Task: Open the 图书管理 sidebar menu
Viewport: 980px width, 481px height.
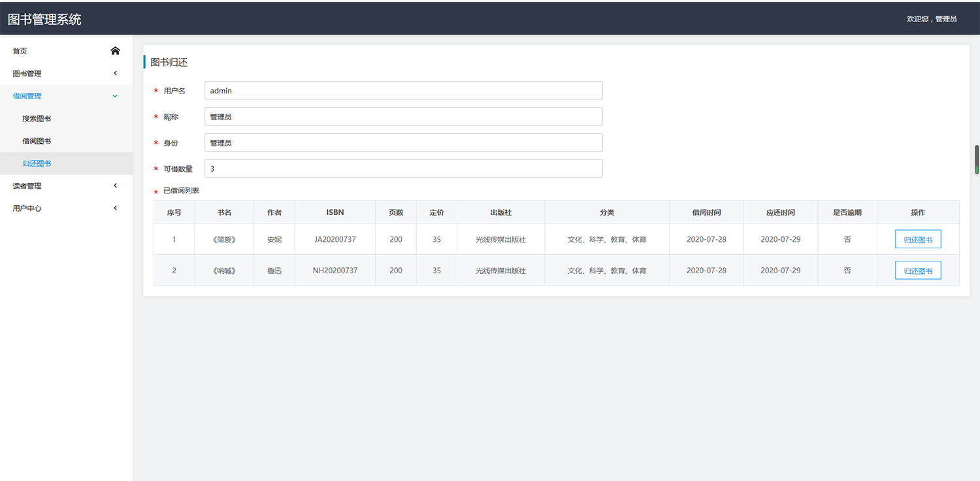Action: 66,73
